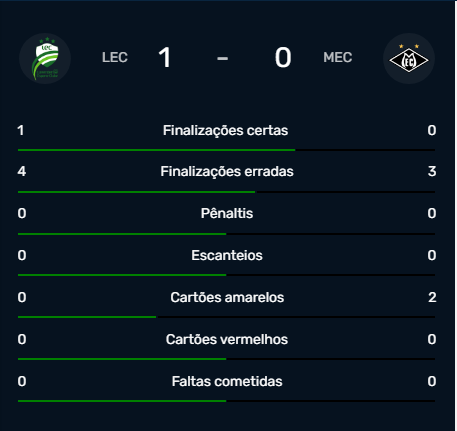Select the Escanteios stat row label
457x431 pixels.
tap(227, 255)
